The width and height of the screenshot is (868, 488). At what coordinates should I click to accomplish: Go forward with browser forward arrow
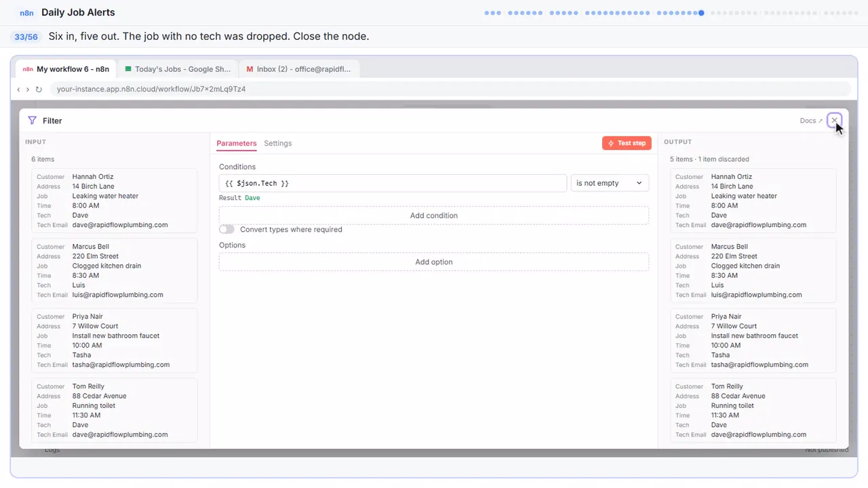pyautogui.click(x=28, y=89)
